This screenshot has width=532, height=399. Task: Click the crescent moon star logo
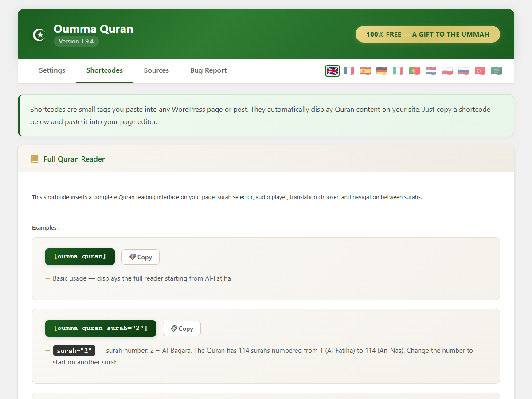click(x=39, y=35)
